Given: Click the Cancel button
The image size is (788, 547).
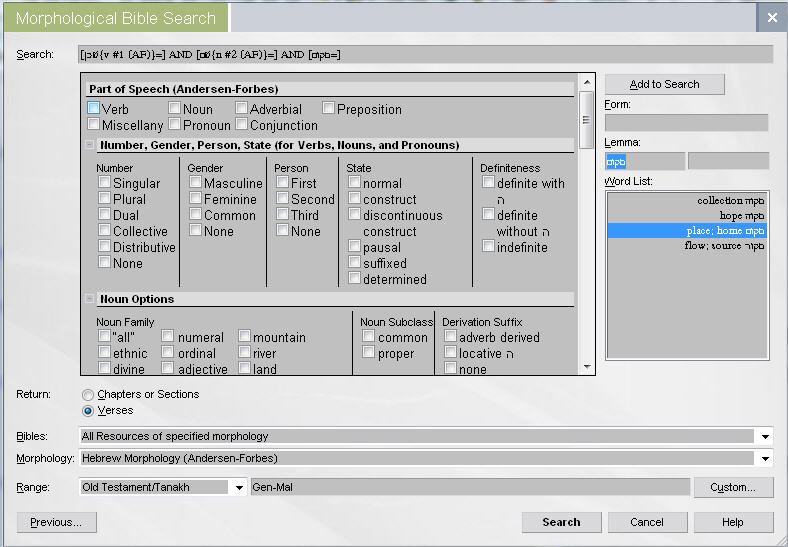Looking at the screenshot, I should [x=647, y=522].
